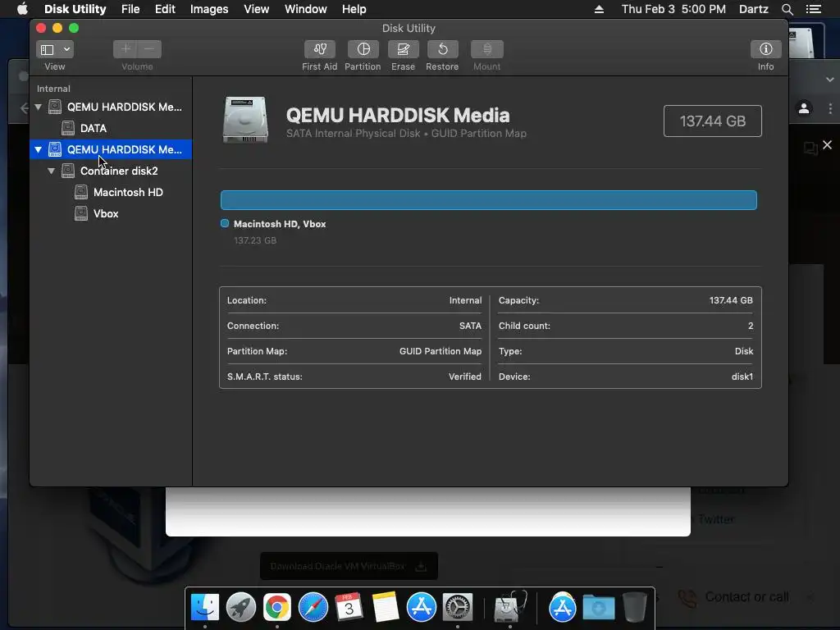Screen dimensions: 840x630
Task: Click the S.M.A.R.T. status Verified value
Action: coord(465,377)
